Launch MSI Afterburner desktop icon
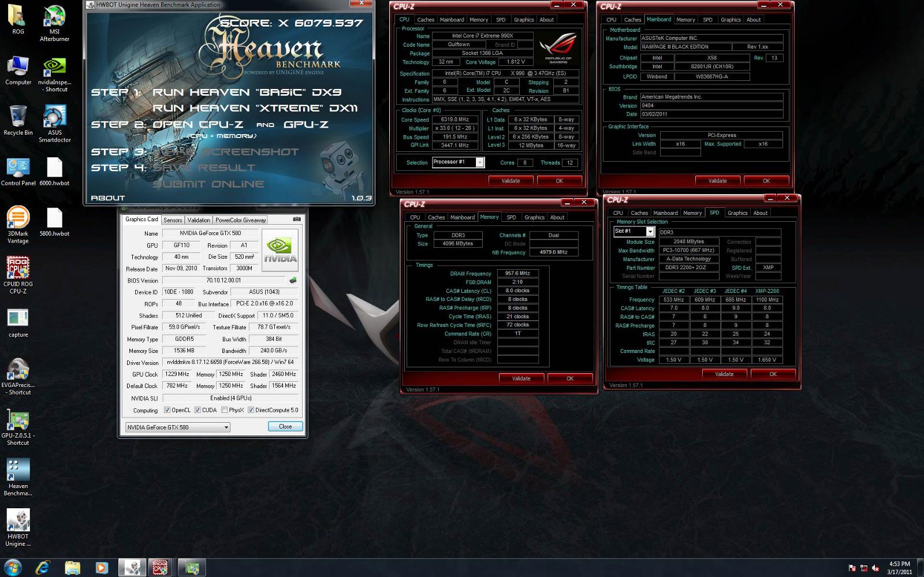 (x=54, y=23)
